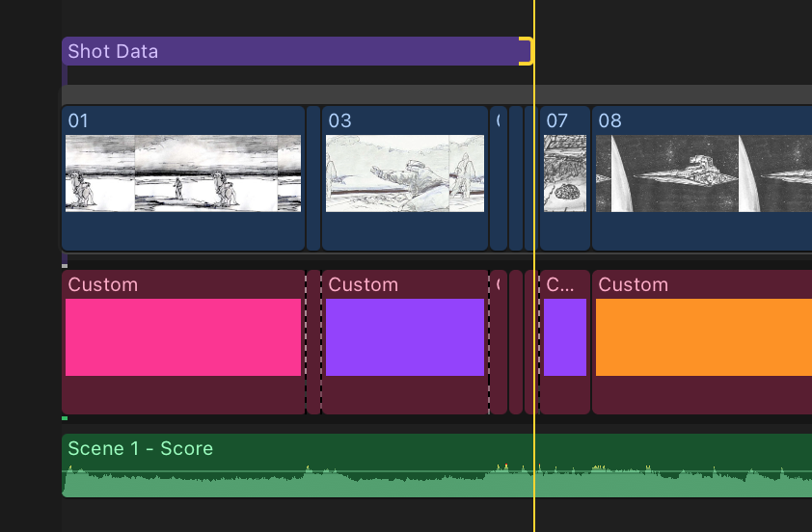Click the gray bar below Shot Data
Image resolution: width=812 pixels, height=532 pixels.
coord(437,94)
